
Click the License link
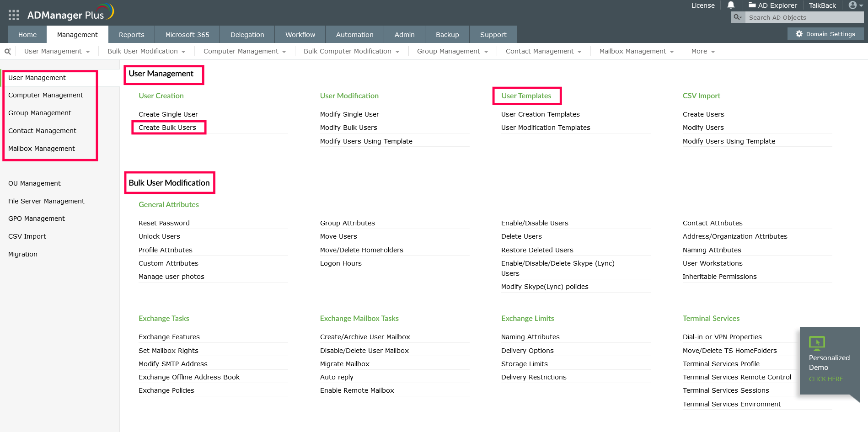[x=703, y=5]
